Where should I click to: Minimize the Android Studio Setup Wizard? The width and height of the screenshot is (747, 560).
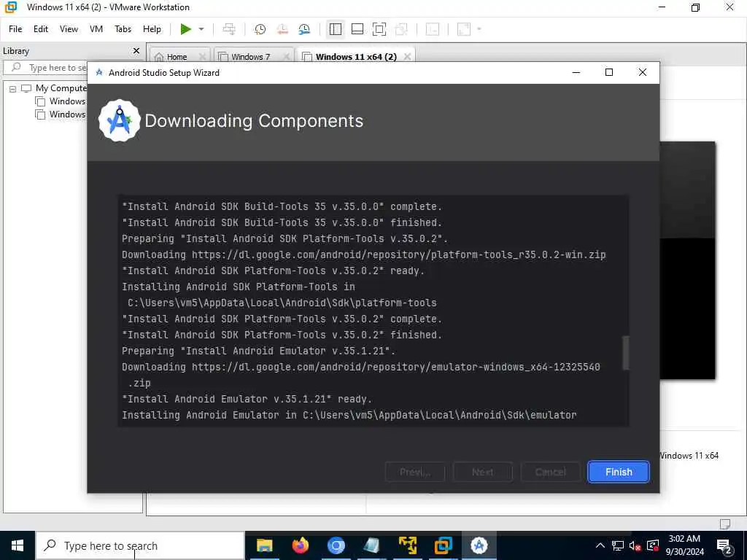(x=576, y=72)
